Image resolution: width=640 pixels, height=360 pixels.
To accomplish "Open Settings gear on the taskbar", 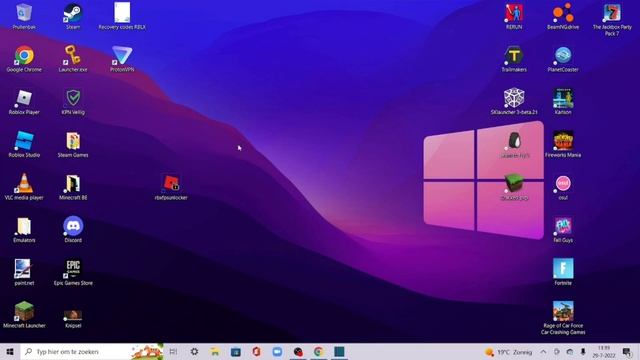I will point(194,351).
